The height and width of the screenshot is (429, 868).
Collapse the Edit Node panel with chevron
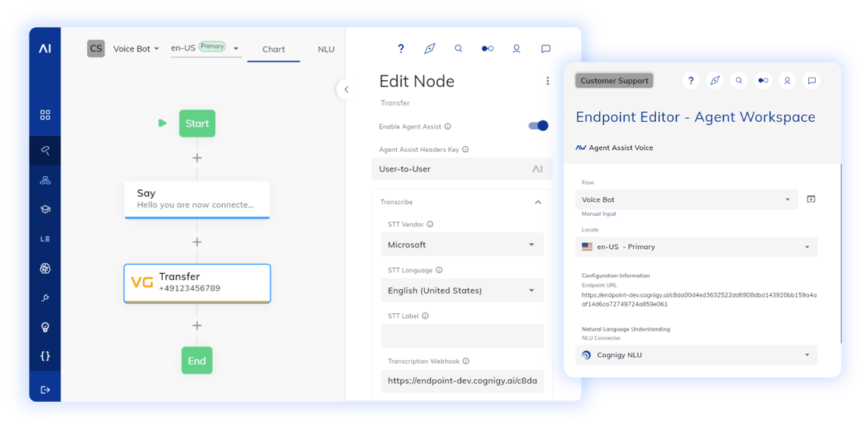point(345,89)
